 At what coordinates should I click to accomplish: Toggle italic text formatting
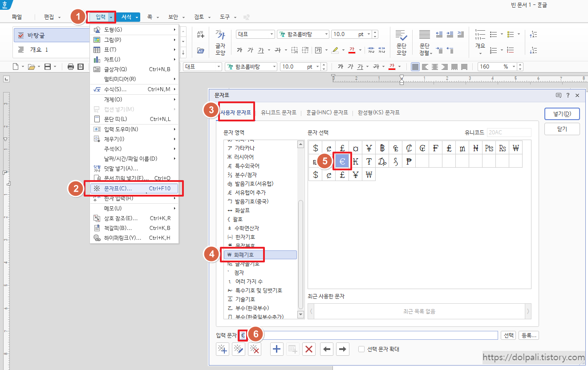pos(251,50)
